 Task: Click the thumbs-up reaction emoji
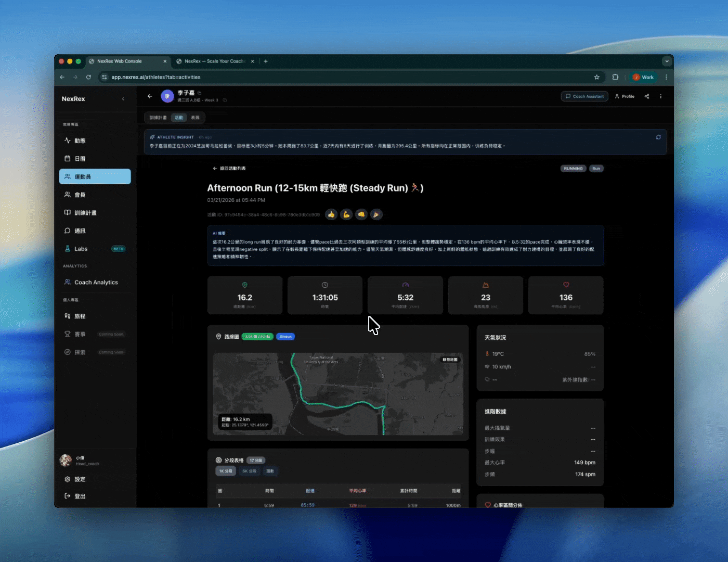[331, 214]
